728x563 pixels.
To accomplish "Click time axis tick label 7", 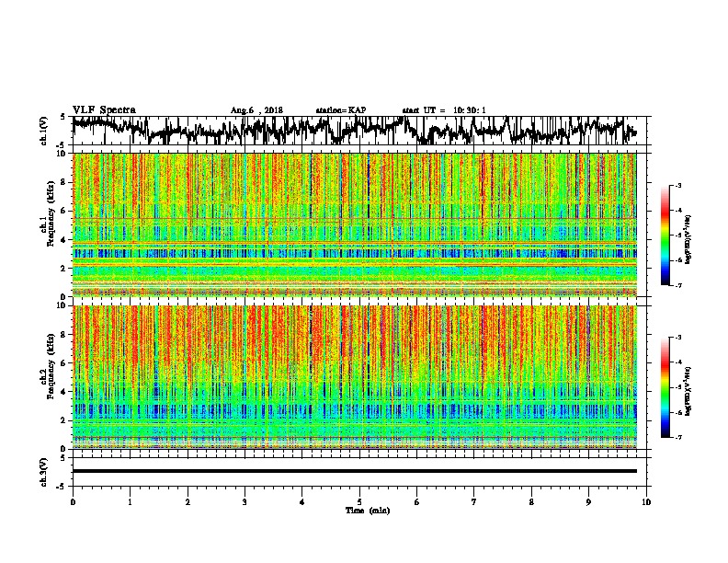I will 474,502.
